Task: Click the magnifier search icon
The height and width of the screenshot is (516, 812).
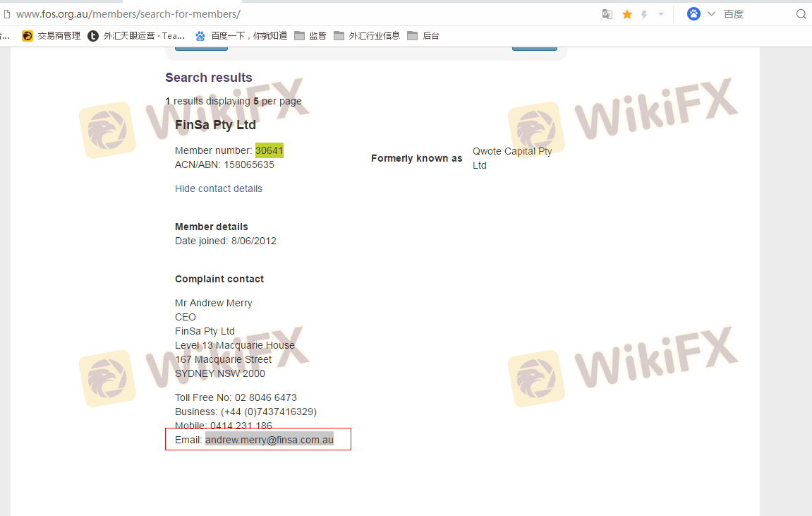Action: 801,14
